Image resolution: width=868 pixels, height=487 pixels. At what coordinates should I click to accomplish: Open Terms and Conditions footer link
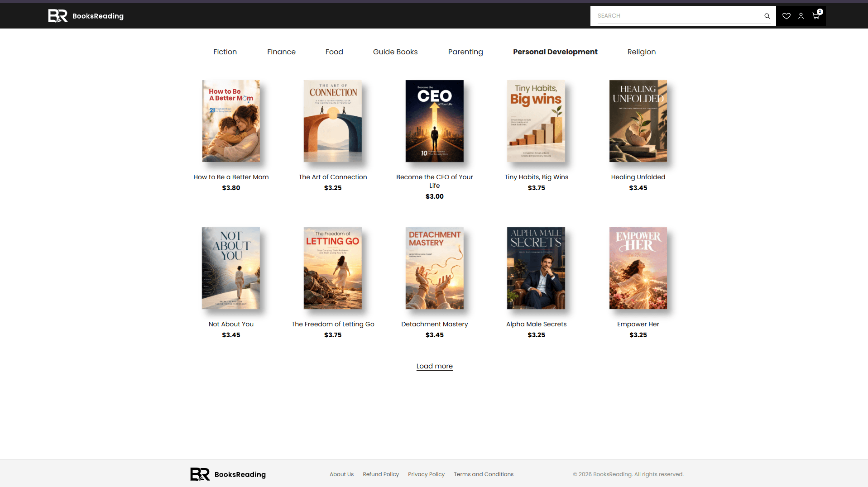point(484,474)
